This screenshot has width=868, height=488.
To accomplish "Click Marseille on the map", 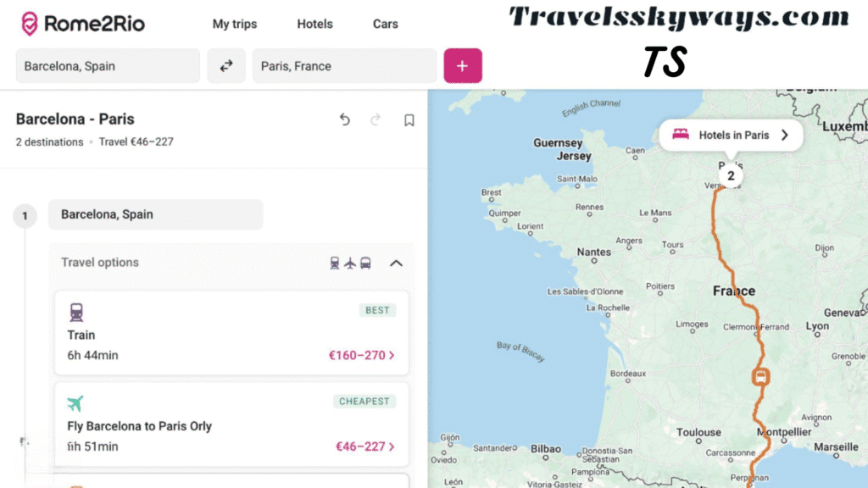I will tap(837, 446).
